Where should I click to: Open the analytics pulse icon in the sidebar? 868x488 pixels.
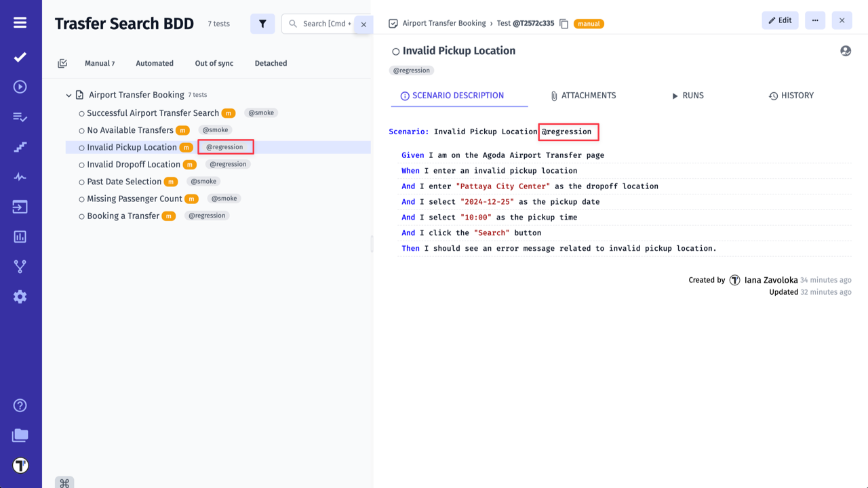[x=20, y=176]
